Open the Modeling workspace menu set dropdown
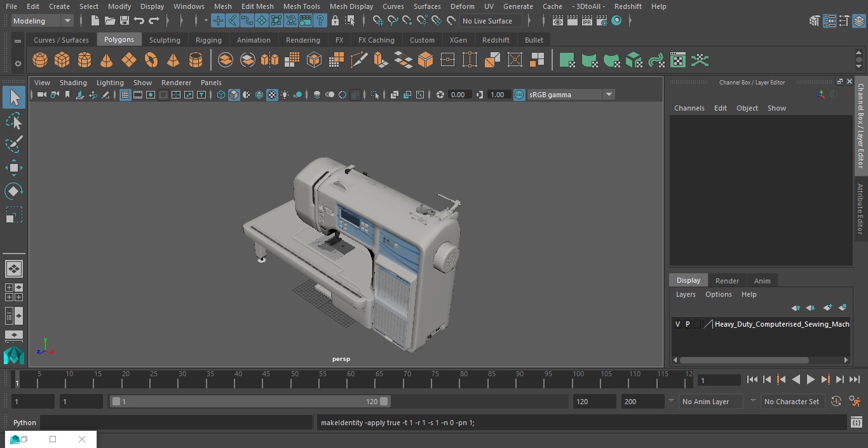Image resolution: width=868 pixels, height=448 pixels. coord(43,21)
